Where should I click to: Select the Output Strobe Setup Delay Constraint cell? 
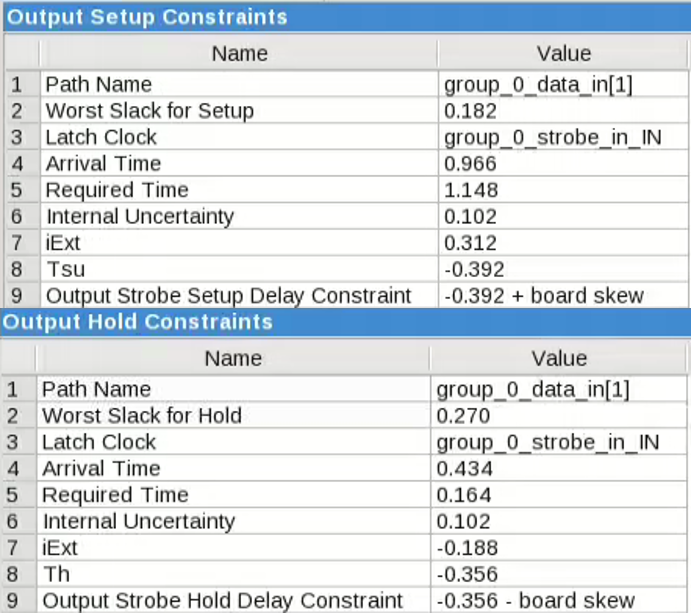(228, 296)
